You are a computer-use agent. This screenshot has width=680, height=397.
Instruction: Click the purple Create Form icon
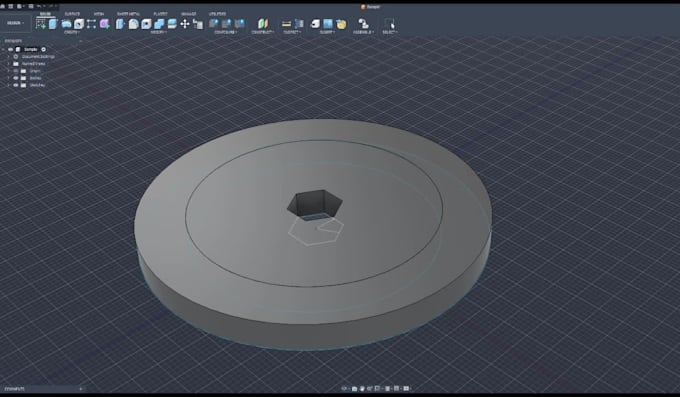[105, 24]
